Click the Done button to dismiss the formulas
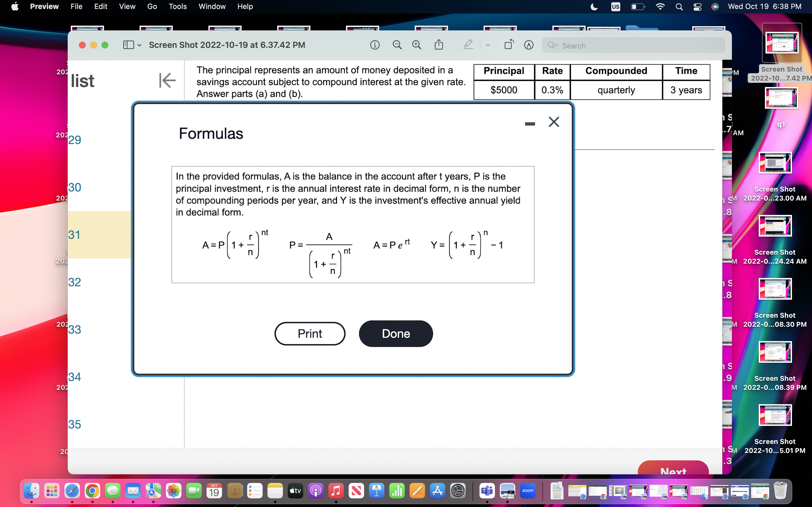Viewport: 812px width, 507px height. tap(396, 333)
